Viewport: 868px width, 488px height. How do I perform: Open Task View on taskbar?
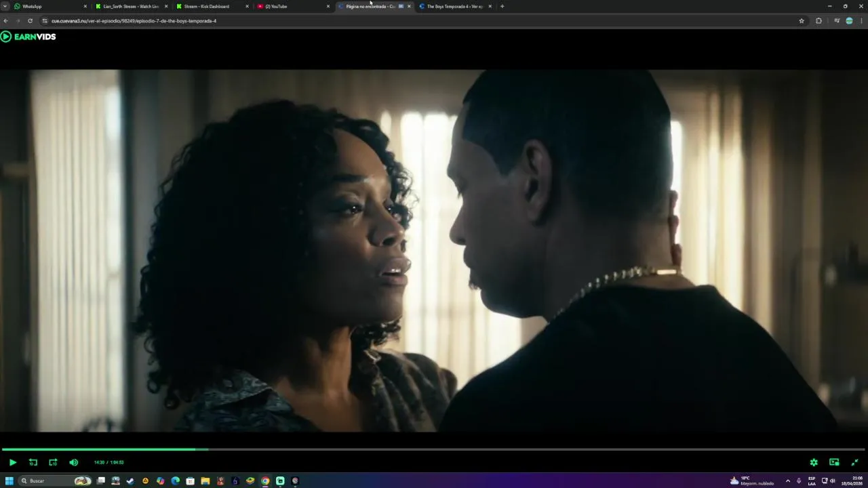coord(101,481)
